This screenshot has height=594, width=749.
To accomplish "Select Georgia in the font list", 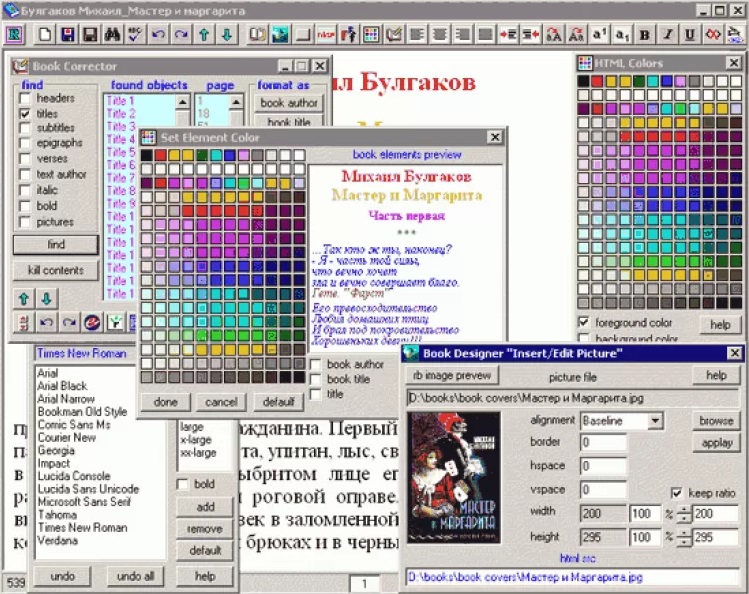I will pos(51,450).
